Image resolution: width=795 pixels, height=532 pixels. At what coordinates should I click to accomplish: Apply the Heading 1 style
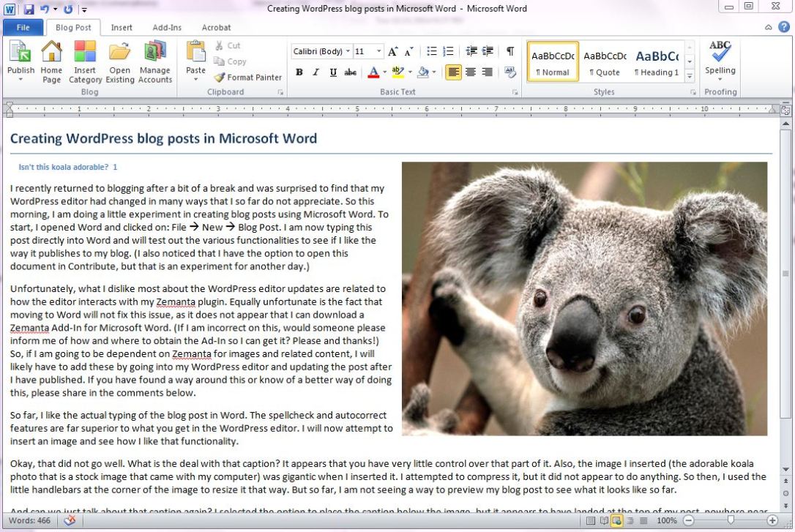657,61
